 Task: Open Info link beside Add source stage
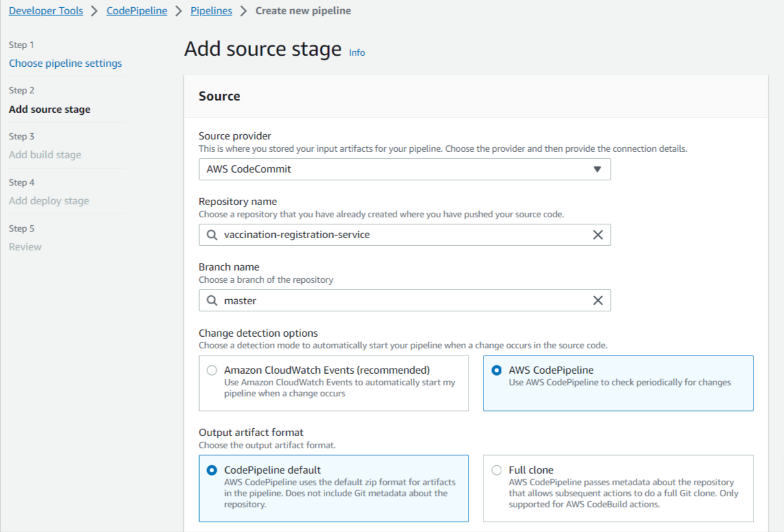(x=357, y=53)
